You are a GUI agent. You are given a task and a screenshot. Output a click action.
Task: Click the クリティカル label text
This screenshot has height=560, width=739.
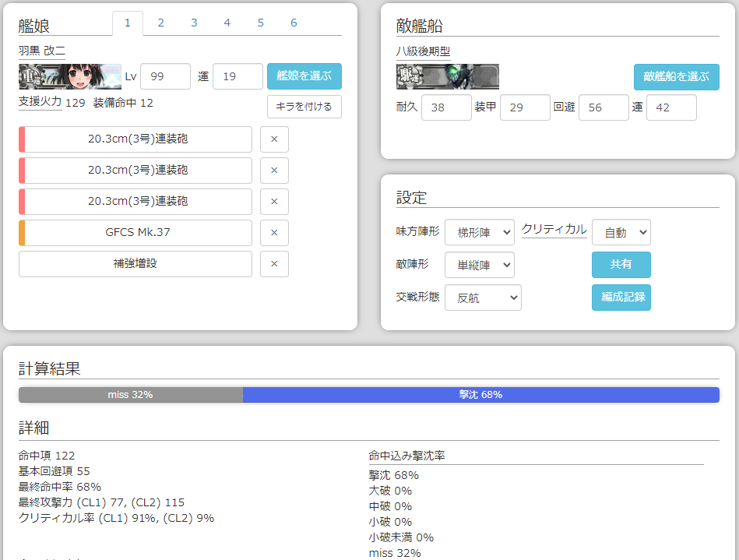coord(554,229)
